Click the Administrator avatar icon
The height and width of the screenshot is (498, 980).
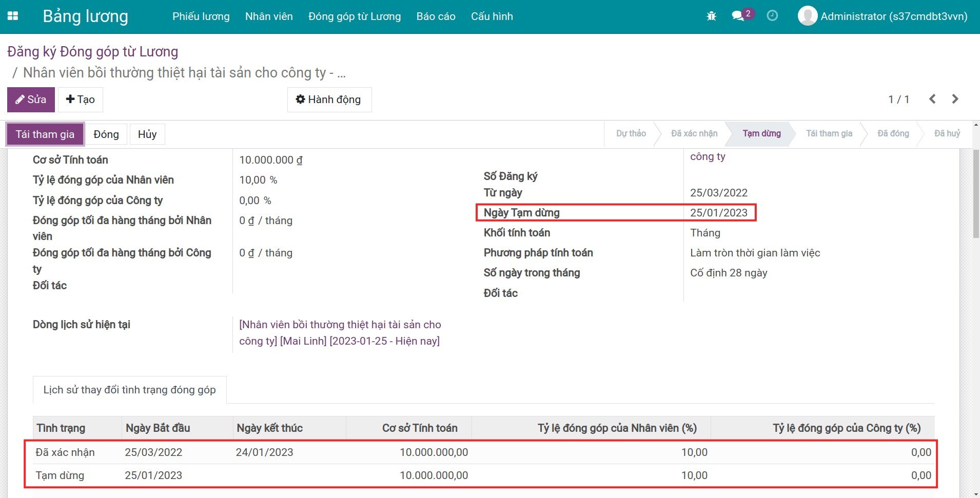click(807, 16)
